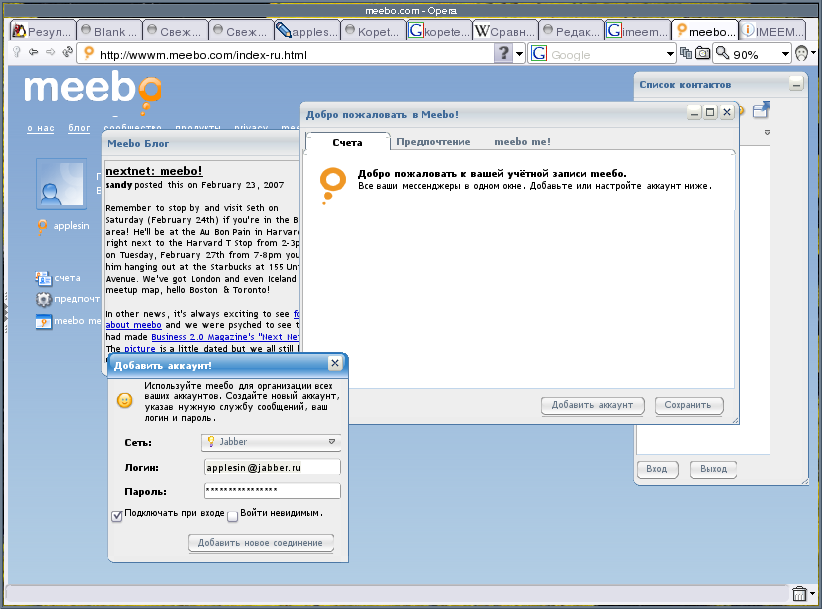Open the trash icon in the status bar
This screenshot has width=822, height=609.
[x=799, y=594]
